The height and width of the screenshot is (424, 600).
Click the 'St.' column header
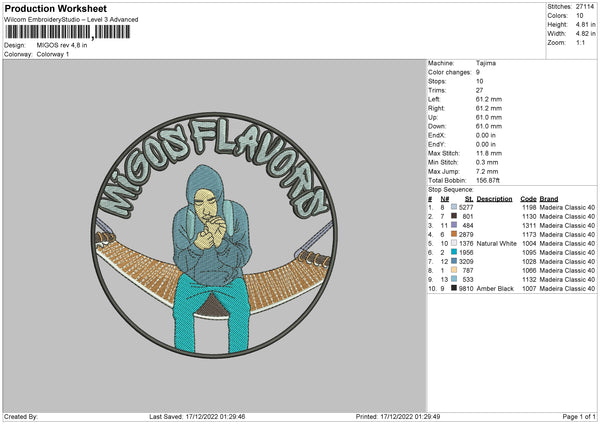point(469,199)
